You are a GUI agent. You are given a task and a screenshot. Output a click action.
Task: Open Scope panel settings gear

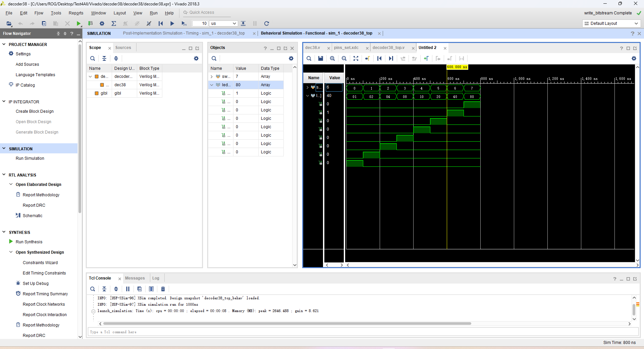pyautogui.click(x=196, y=58)
